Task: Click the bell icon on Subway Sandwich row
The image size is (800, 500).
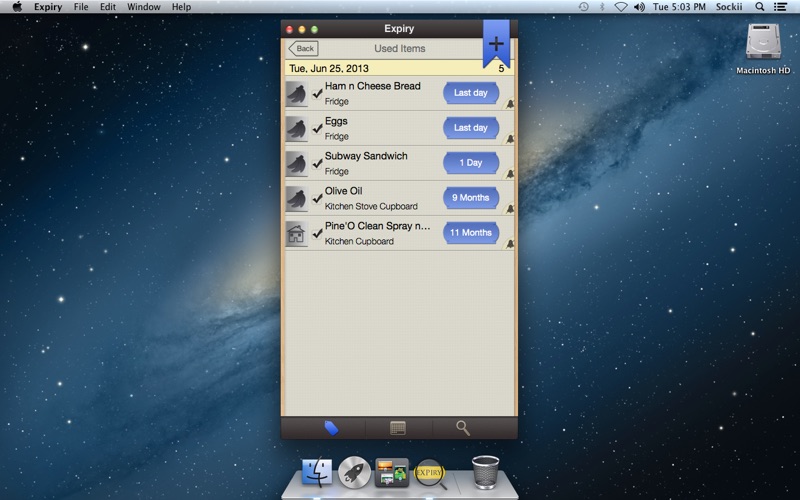Action: (x=509, y=174)
